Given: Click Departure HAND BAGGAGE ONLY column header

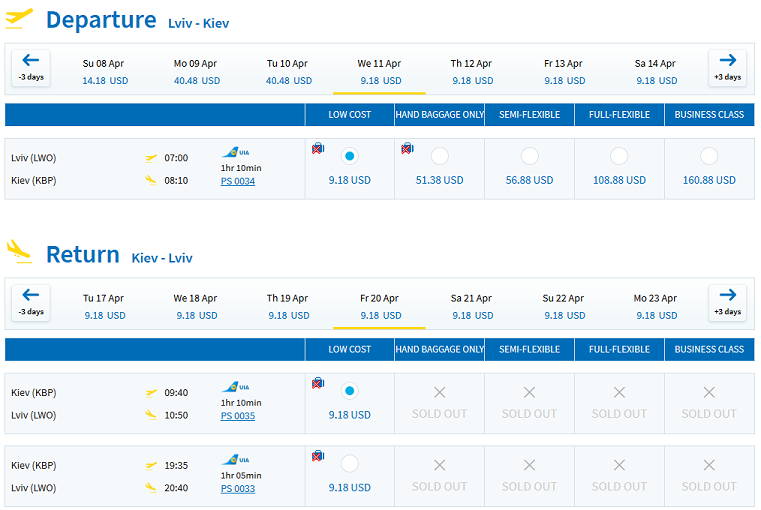Looking at the screenshot, I should (439, 115).
